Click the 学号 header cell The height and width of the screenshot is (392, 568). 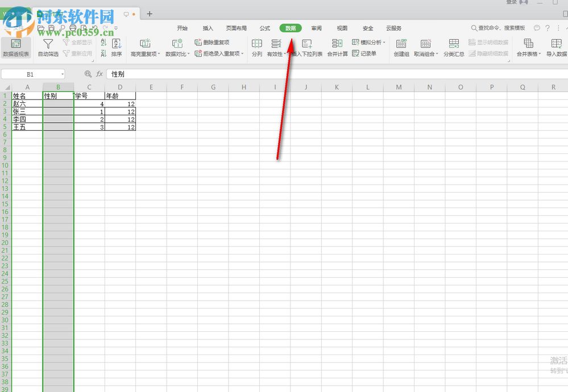[x=89, y=96]
